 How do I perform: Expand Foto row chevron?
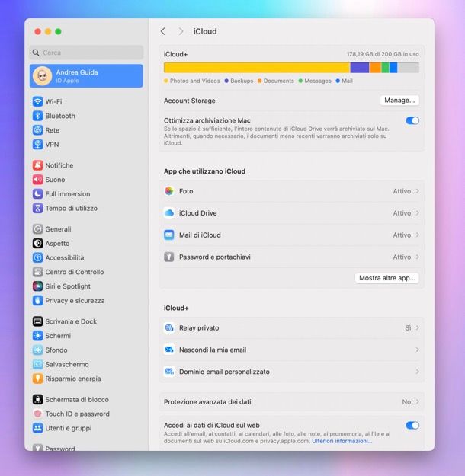click(x=418, y=191)
